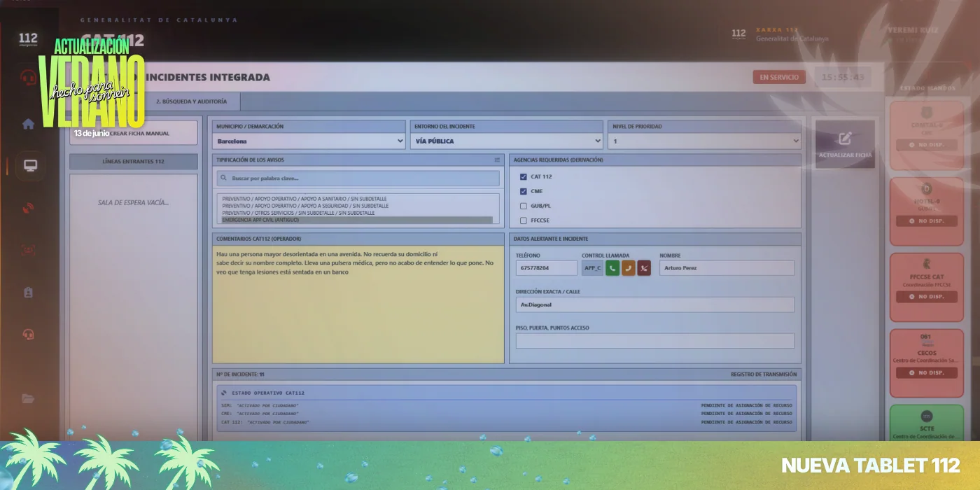The height and width of the screenshot is (490, 980).
Task: Click the search magnifier in keyword field
Action: coord(225,178)
